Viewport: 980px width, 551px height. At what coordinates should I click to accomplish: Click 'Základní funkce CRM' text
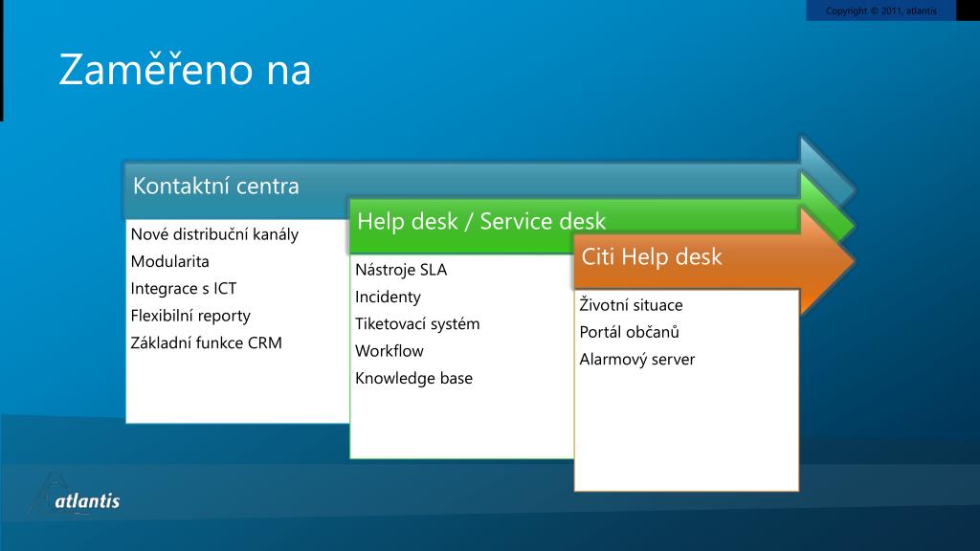207,342
